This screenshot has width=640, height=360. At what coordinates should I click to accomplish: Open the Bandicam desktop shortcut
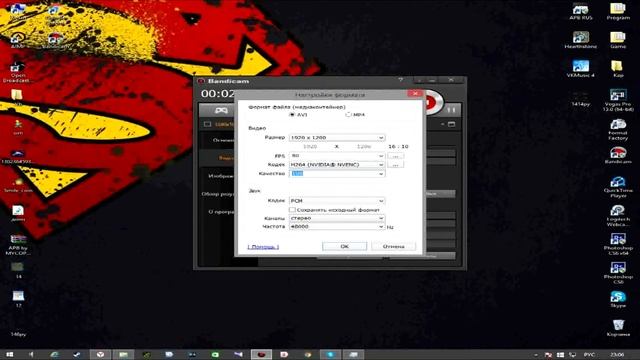618,156
